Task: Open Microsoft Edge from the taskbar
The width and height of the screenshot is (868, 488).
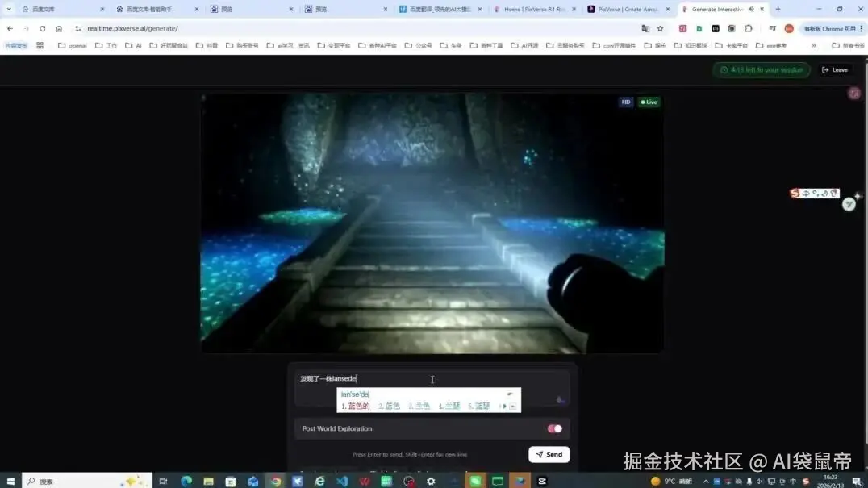Action: coord(186,481)
